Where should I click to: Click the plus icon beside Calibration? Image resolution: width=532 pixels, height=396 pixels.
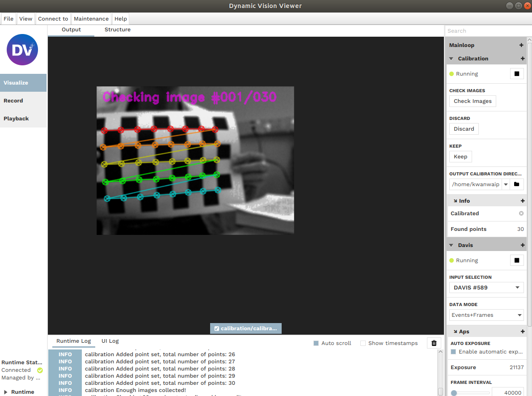[x=523, y=59]
